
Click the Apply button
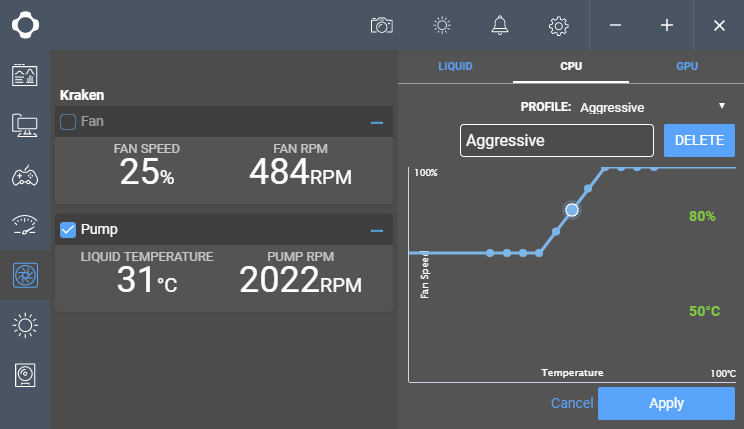coord(666,403)
